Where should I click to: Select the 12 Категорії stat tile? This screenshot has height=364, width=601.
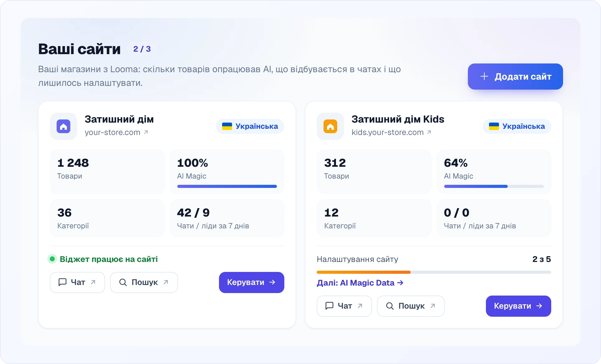(374, 218)
